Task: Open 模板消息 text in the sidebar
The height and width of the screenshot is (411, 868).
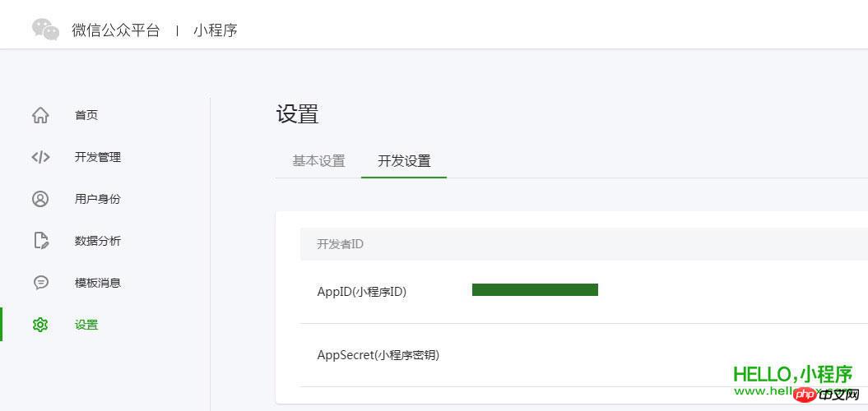Action: coord(98,283)
